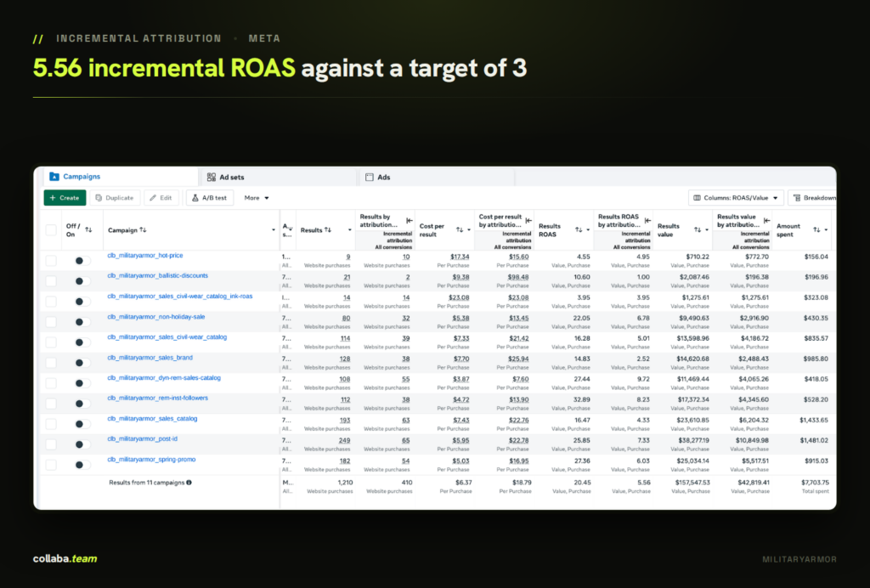The image size is (870, 588).
Task: Tick the select-all checkbox in table header
Action: (51, 229)
